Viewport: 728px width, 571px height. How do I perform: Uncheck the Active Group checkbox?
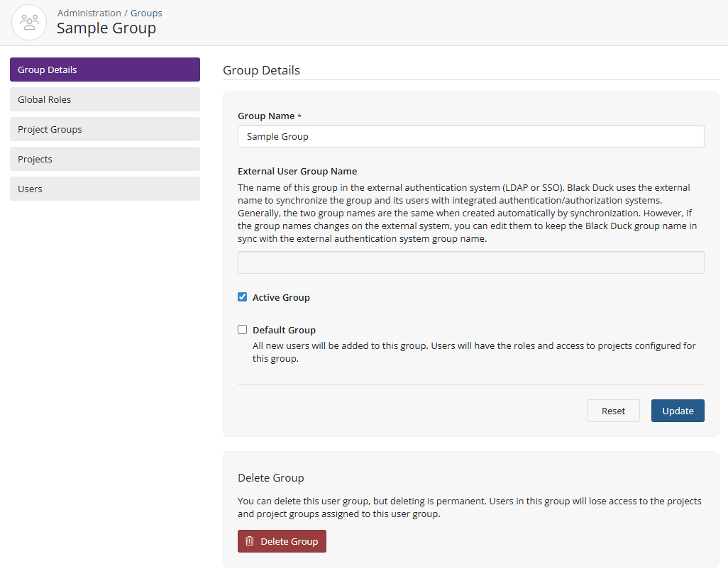[x=243, y=297]
